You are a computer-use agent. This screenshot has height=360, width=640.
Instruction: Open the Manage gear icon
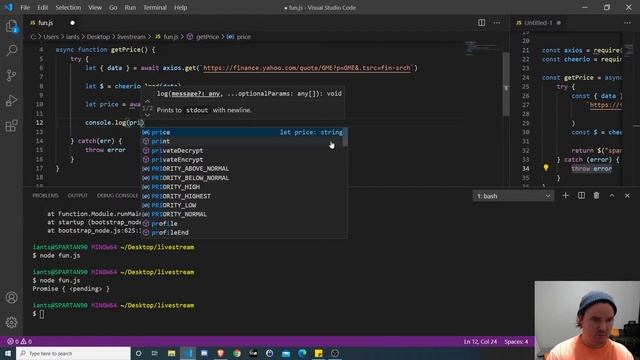[11, 322]
